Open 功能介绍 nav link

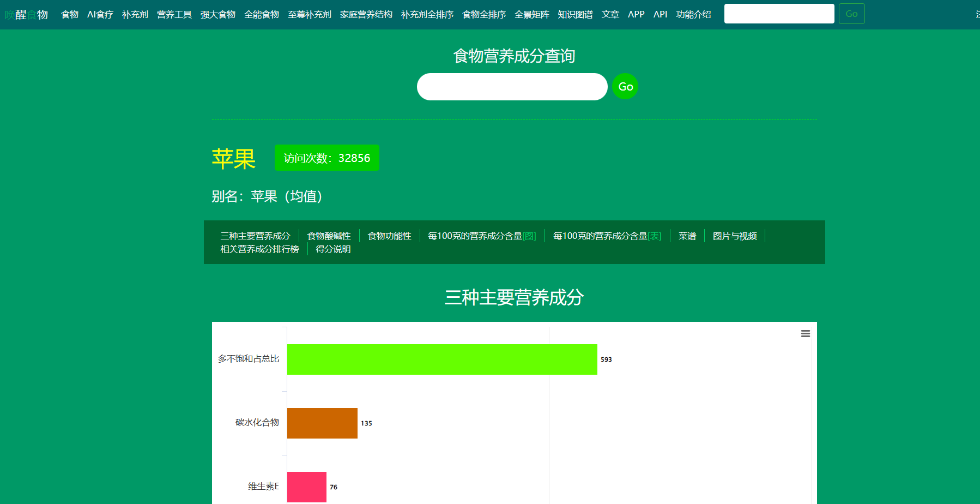tap(694, 15)
